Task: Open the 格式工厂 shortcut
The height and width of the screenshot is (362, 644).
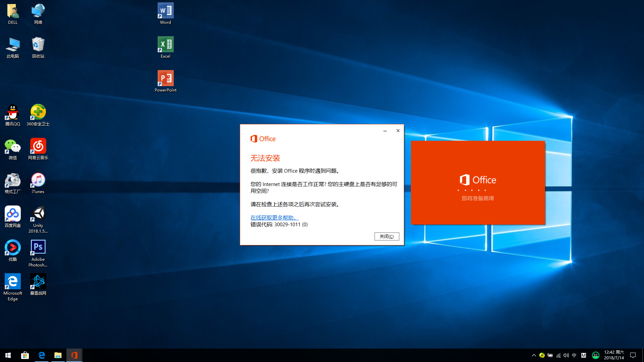Action: point(13,183)
